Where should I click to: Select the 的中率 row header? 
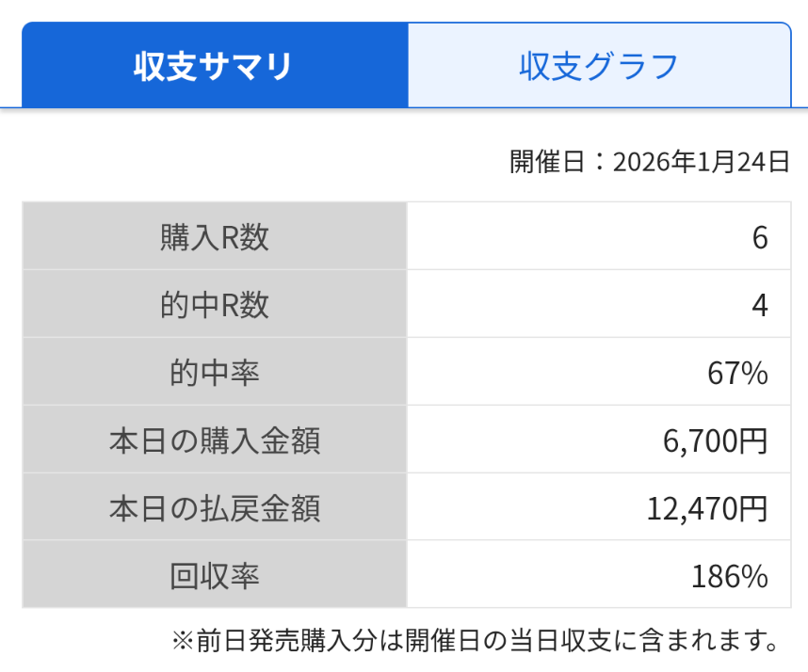[214, 371]
